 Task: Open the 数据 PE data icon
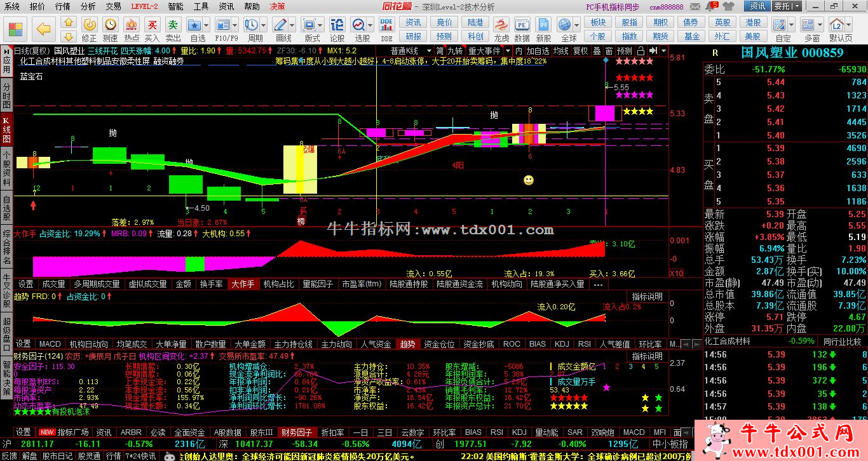pyautogui.click(x=522, y=25)
